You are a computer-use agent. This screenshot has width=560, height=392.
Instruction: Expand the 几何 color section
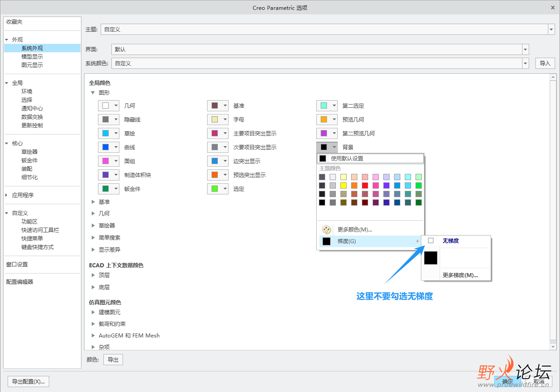(93, 214)
